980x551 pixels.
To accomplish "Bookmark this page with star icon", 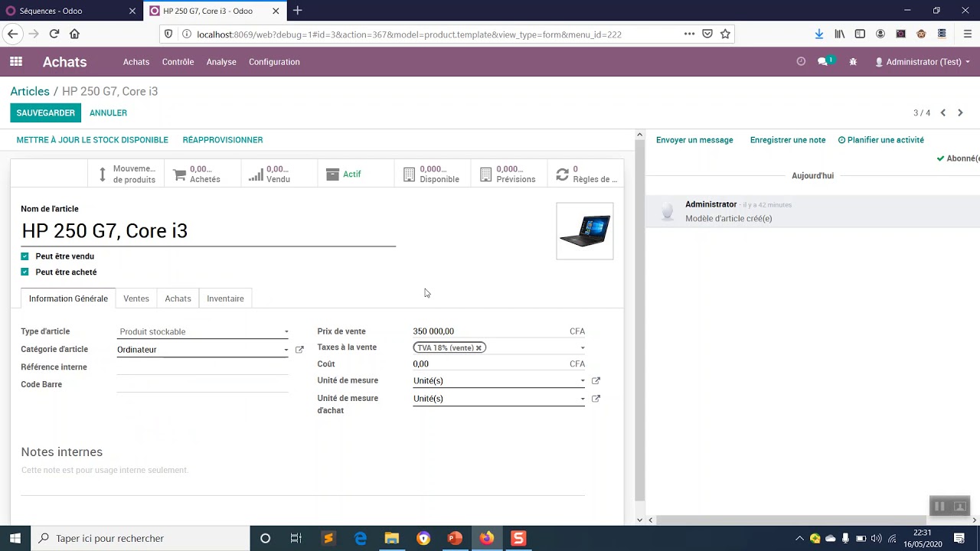I will pyautogui.click(x=725, y=34).
